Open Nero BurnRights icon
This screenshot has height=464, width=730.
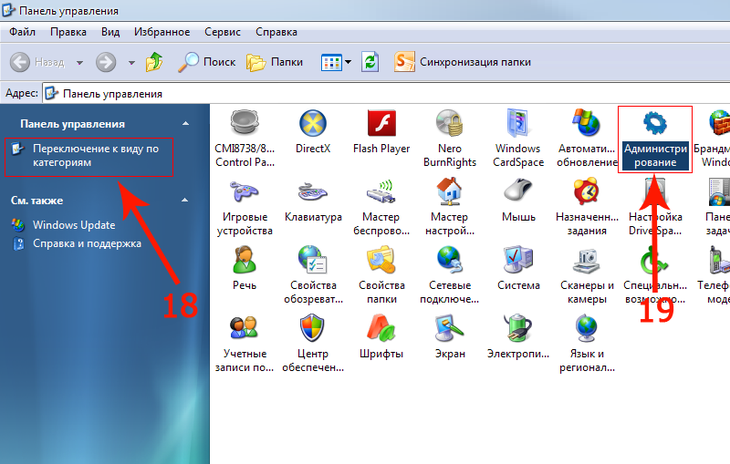point(449,123)
